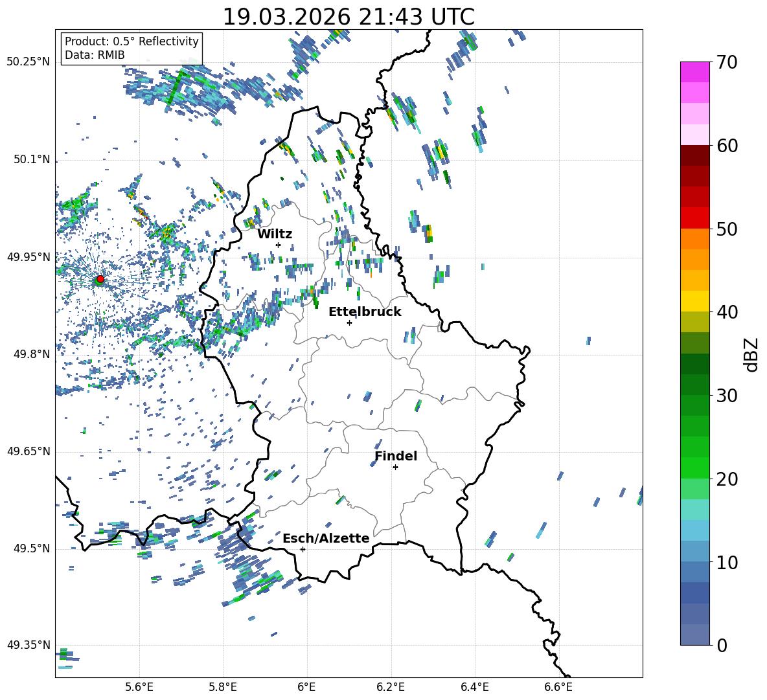Click the Esch/Alzette station cross marker

[303, 549]
